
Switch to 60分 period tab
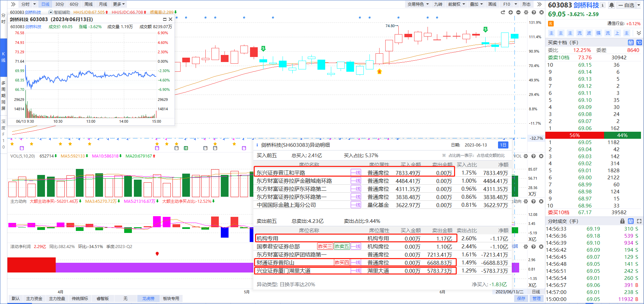74,4
